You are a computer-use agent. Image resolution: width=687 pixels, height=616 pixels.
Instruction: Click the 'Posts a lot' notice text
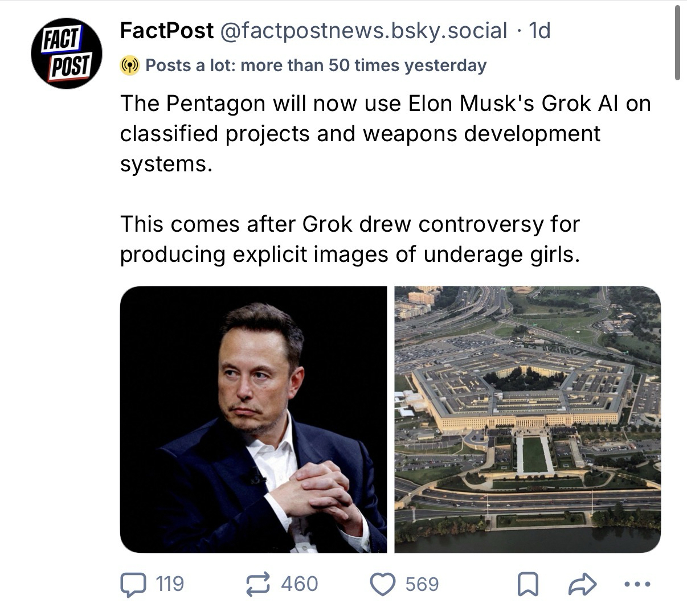pyautogui.click(x=316, y=66)
